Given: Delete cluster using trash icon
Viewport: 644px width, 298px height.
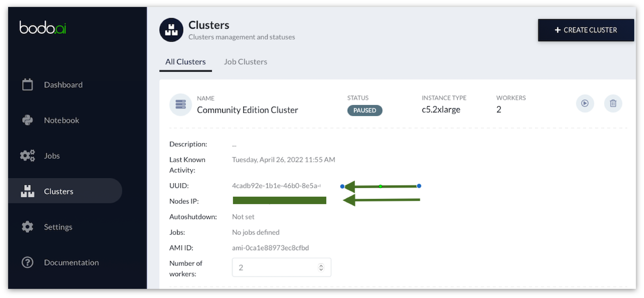Looking at the screenshot, I should point(613,103).
